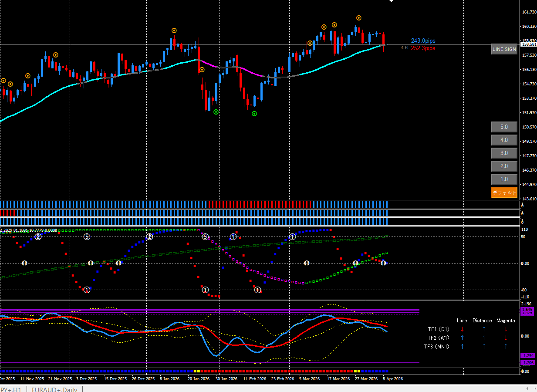
Task: Click the white chart shift triangle marker
Action: [391, 1]
